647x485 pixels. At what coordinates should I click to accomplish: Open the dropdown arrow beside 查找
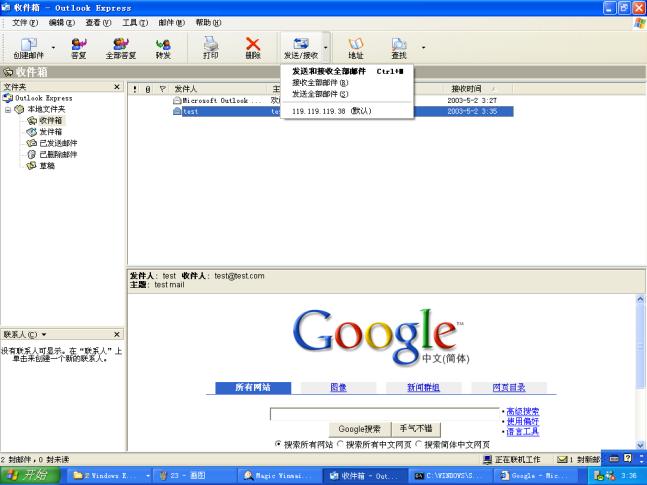click(x=423, y=48)
